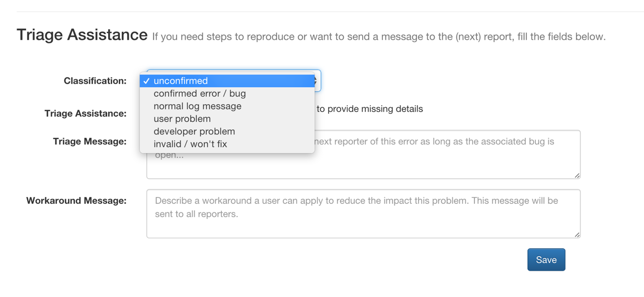Click the Workaround Message resize corner
This screenshot has height=297, width=644.
pos(577,235)
